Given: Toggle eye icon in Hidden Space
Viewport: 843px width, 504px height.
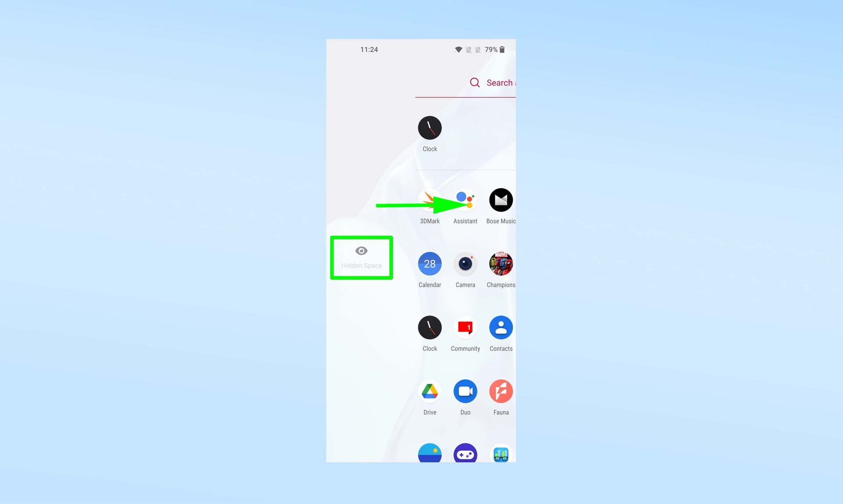Looking at the screenshot, I should pos(360,251).
